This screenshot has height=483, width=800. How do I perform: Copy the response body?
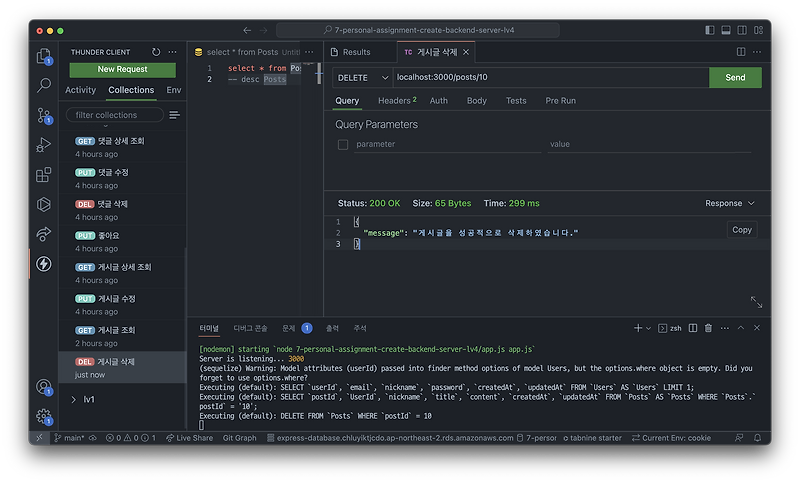point(742,230)
